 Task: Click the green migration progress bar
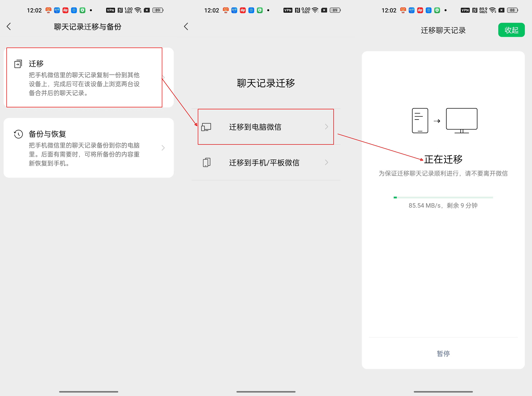point(443,198)
